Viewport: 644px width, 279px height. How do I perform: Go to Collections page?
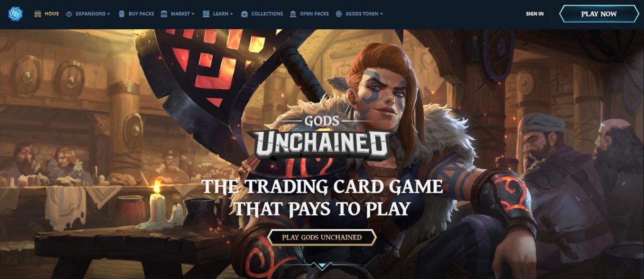click(x=267, y=14)
